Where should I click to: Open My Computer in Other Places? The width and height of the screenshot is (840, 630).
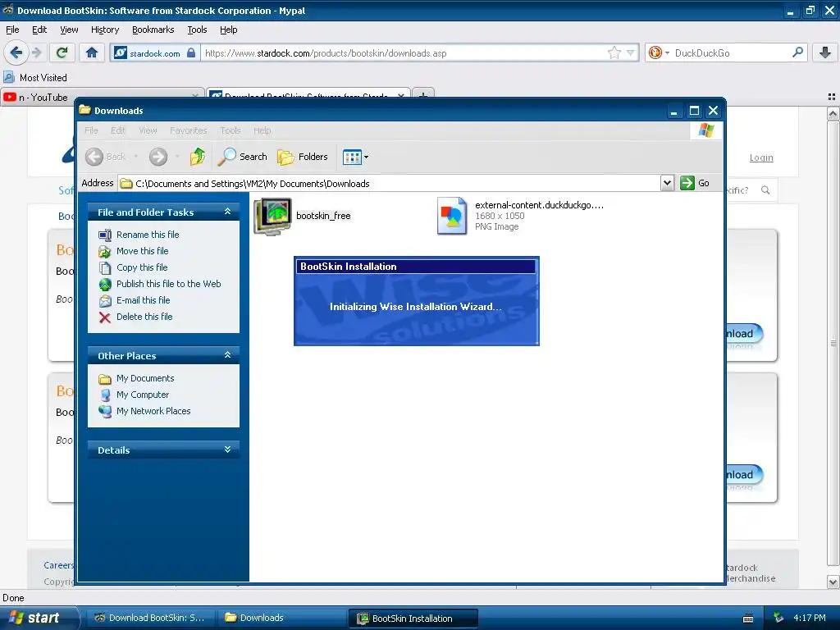(x=143, y=395)
